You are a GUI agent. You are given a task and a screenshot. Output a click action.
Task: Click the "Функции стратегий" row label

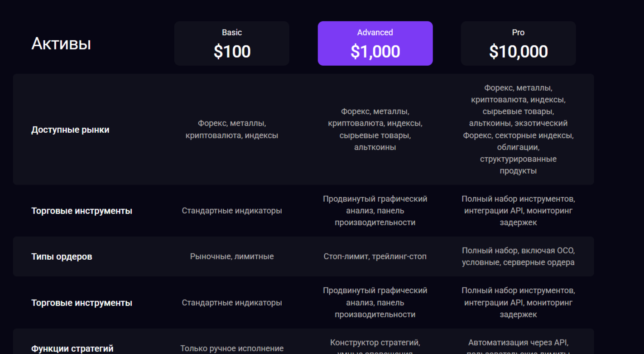pyautogui.click(x=72, y=349)
